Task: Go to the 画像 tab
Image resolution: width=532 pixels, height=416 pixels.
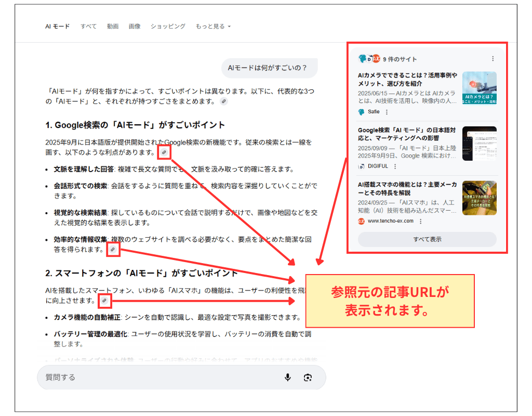Action: (135, 27)
